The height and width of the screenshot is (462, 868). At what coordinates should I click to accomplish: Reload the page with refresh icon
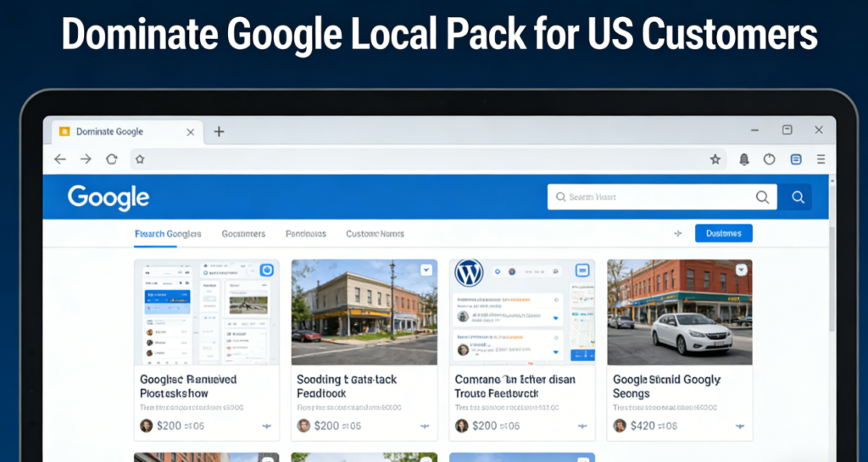111,159
